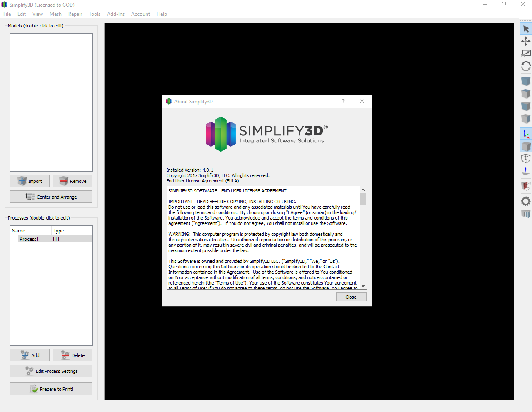Choose the scale model tool

[526, 53]
